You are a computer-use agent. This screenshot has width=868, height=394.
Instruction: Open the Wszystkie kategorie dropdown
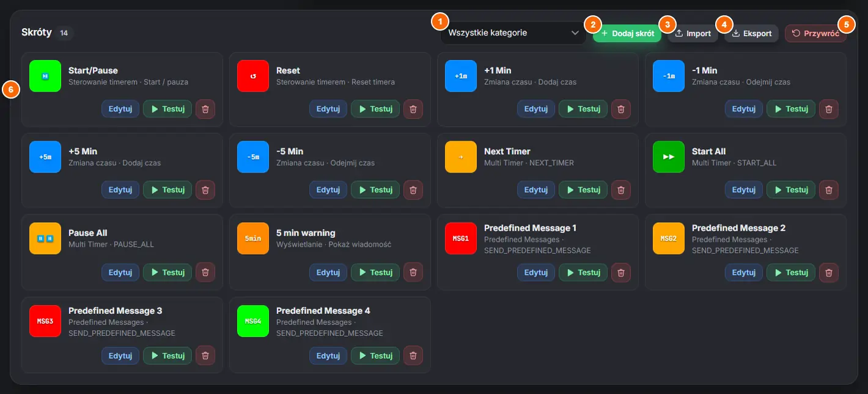coord(513,33)
